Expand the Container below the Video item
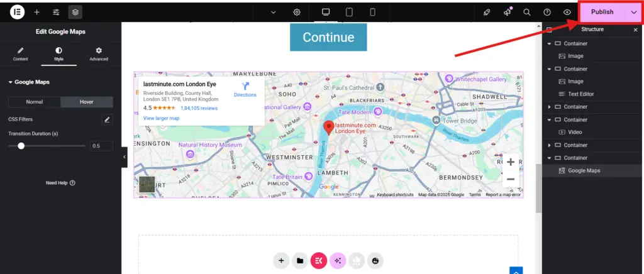Screen dimensions: 644x274 click(x=549, y=145)
